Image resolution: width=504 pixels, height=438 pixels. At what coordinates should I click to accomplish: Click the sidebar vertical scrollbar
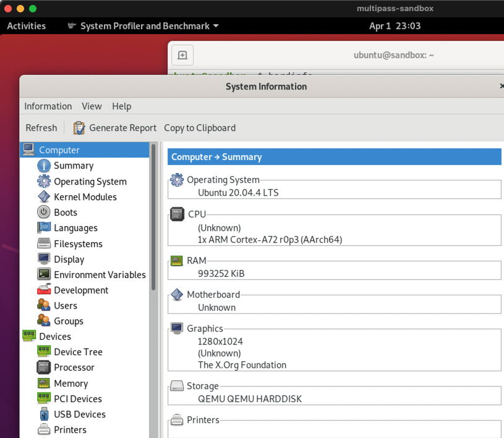(153, 217)
